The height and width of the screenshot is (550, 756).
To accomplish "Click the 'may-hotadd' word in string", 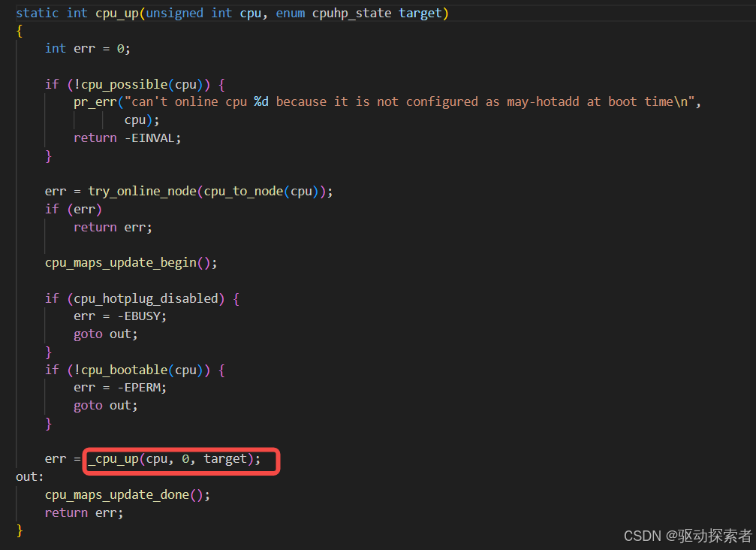I will point(543,101).
